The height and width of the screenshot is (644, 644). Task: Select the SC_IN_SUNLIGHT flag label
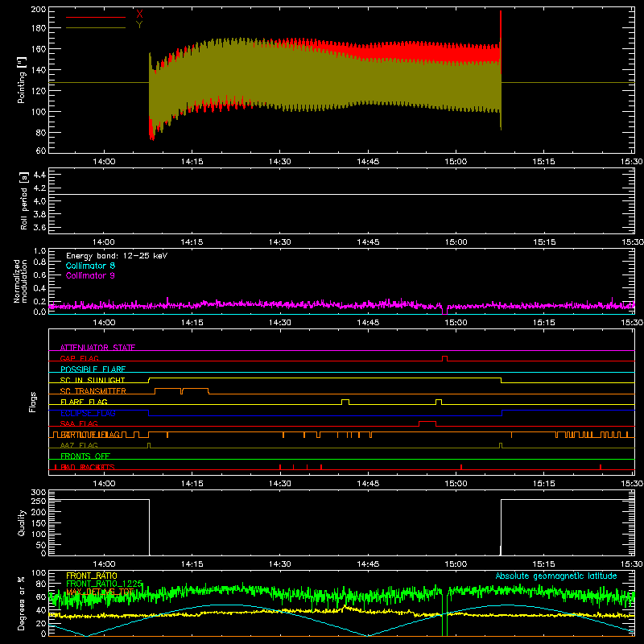(92, 380)
